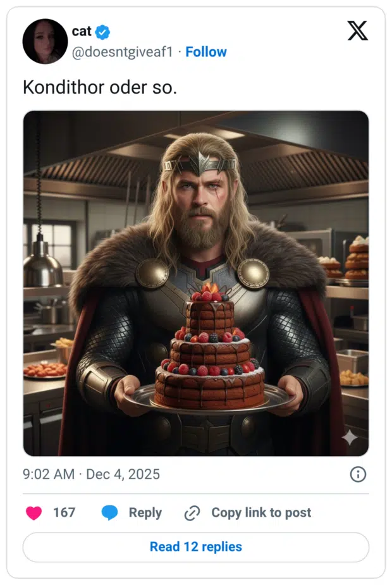Click the chain link icon

(x=192, y=514)
